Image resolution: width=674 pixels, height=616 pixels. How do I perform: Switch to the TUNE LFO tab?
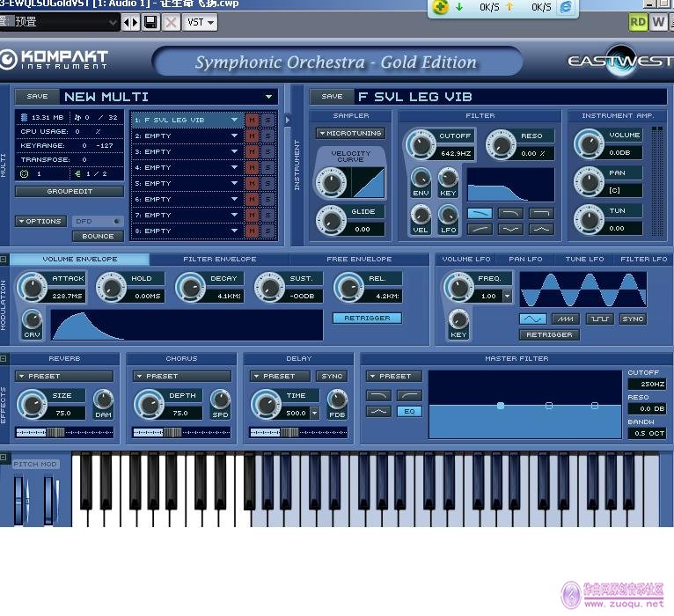(x=584, y=260)
